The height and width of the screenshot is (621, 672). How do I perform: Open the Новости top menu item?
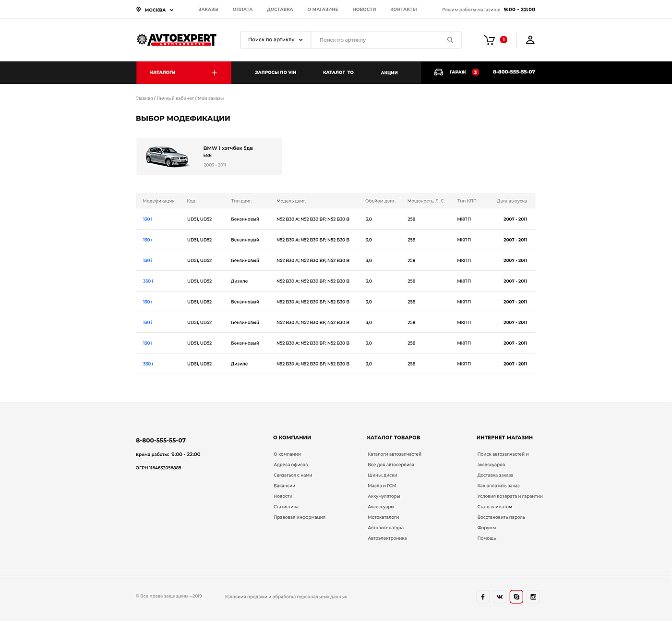click(364, 9)
